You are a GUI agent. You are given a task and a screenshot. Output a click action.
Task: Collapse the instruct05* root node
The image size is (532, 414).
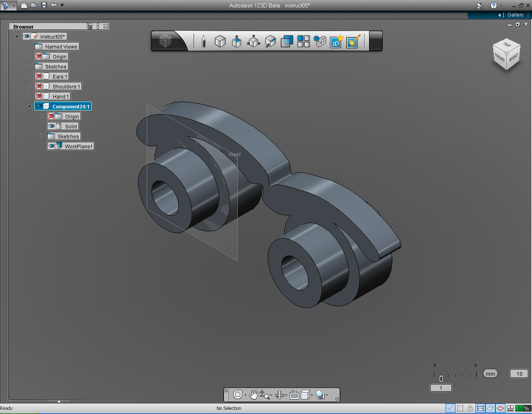coord(17,37)
